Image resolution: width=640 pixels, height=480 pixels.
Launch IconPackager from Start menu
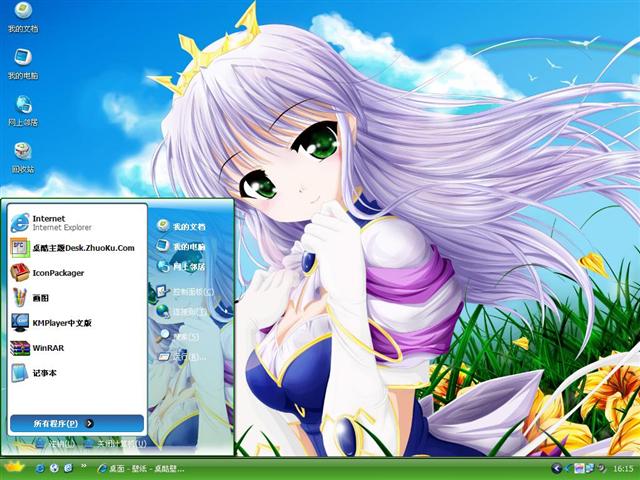tap(77, 273)
